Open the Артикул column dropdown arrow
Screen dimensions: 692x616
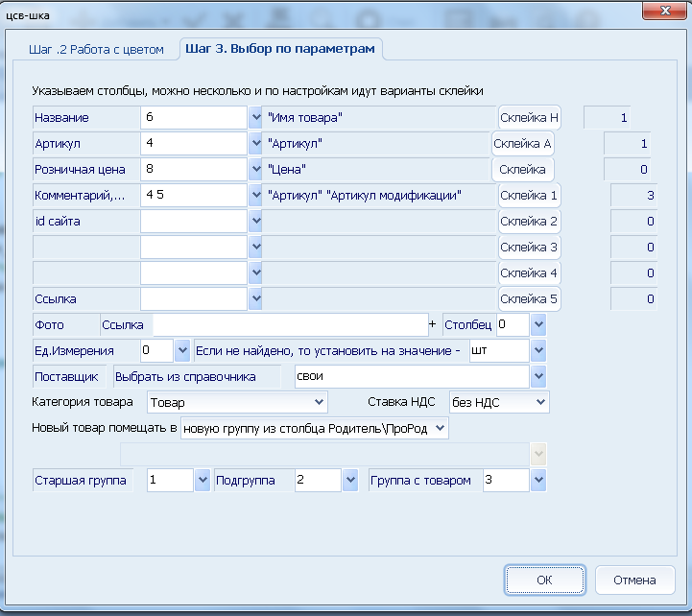[x=255, y=144]
